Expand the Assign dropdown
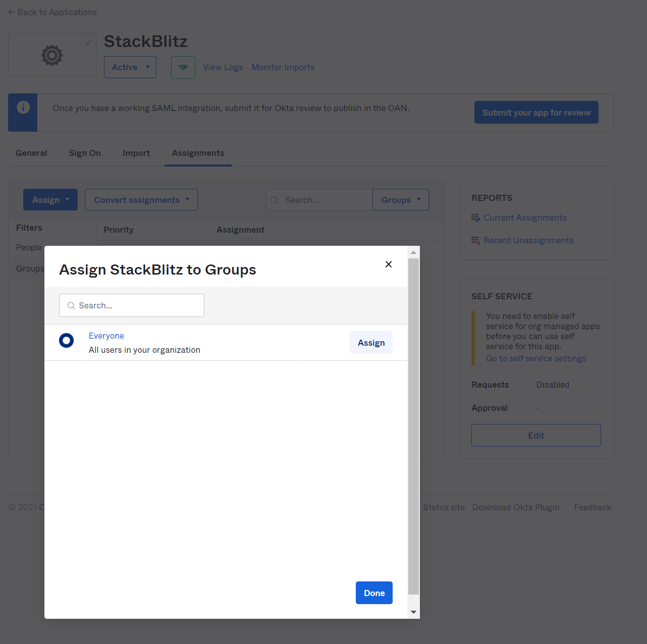The width and height of the screenshot is (647, 644). click(50, 199)
